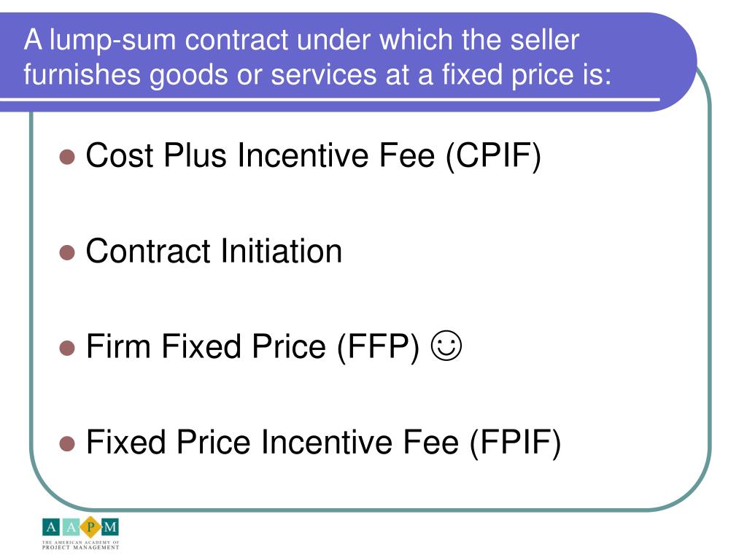Viewport: 747px width, 560px height.
Task: Choose the Fixed Price Incentive Fee (FPIF) option
Action: point(323,443)
